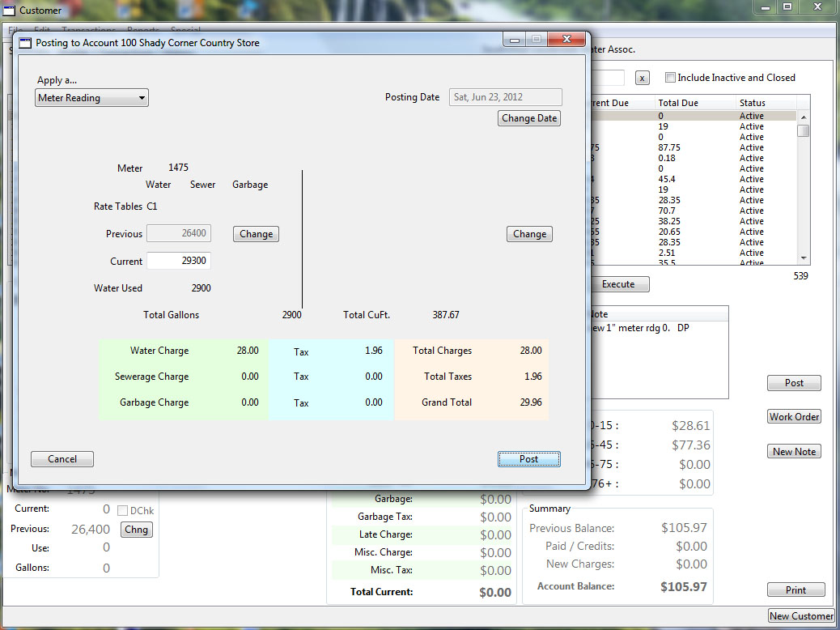Click the New Customer button

801,616
